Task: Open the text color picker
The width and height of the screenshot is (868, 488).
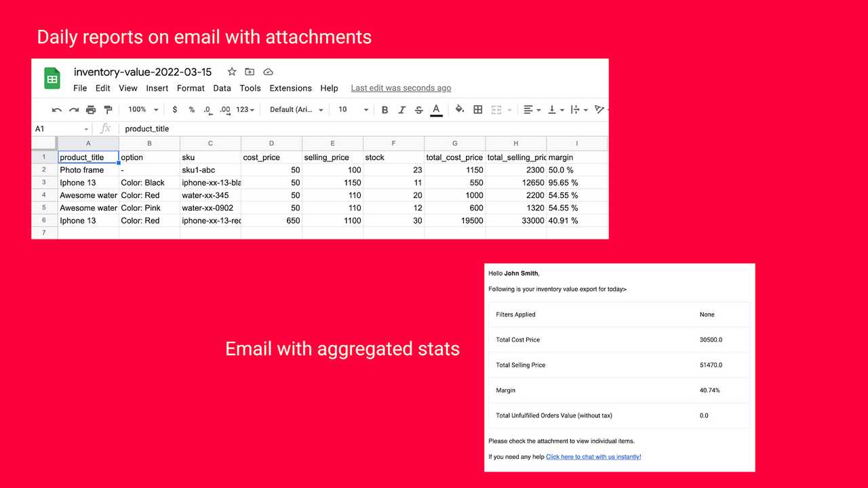Action: pyautogui.click(x=436, y=110)
